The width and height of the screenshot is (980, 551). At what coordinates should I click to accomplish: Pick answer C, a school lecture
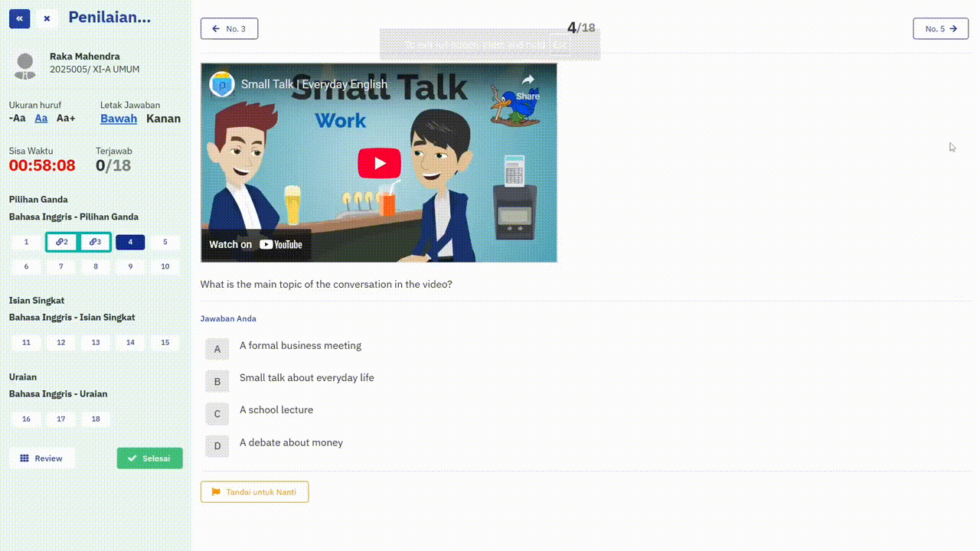pyautogui.click(x=217, y=413)
